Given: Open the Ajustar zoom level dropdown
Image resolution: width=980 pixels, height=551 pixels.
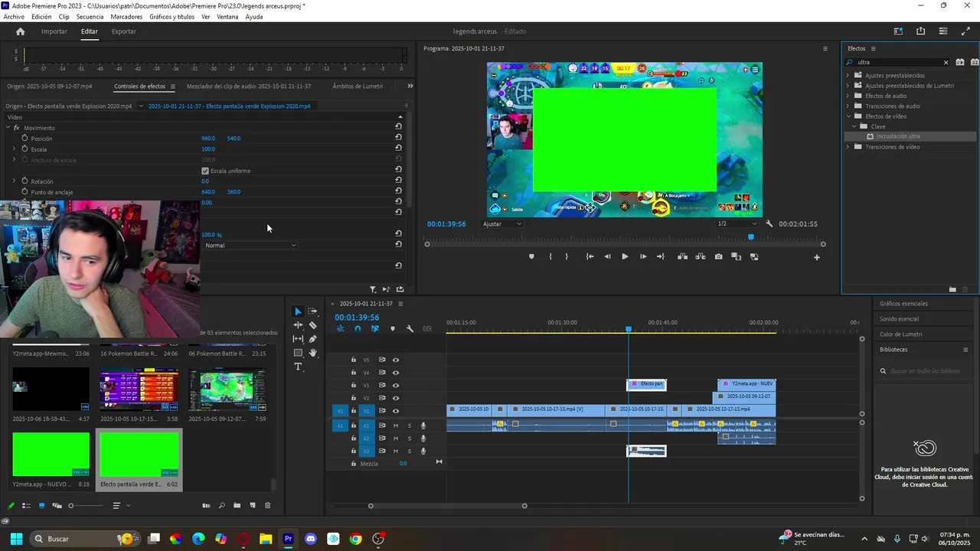Looking at the screenshot, I should click(x=502, y=224).
